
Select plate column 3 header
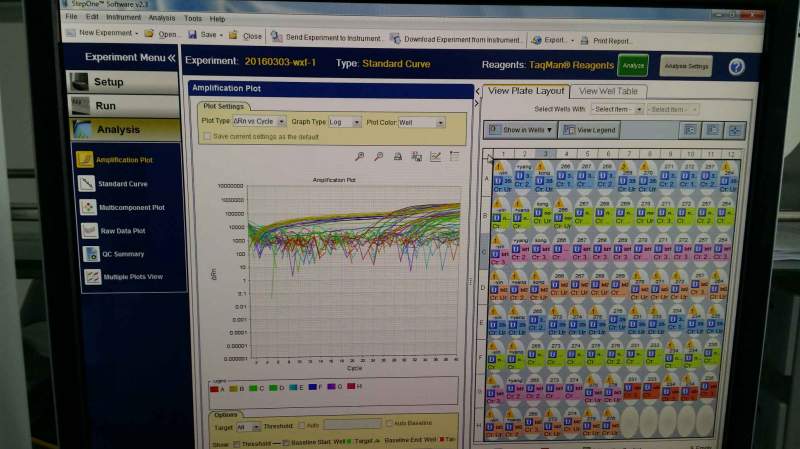coord(545,154)
